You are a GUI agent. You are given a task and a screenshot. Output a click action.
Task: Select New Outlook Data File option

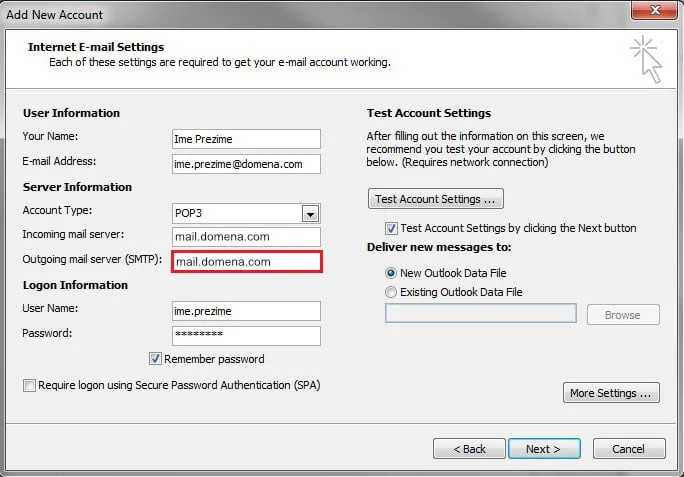(x=391, y=272)
